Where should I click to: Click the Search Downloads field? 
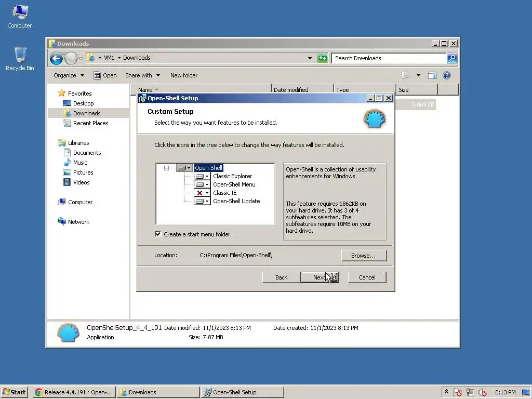click(389, 58)
